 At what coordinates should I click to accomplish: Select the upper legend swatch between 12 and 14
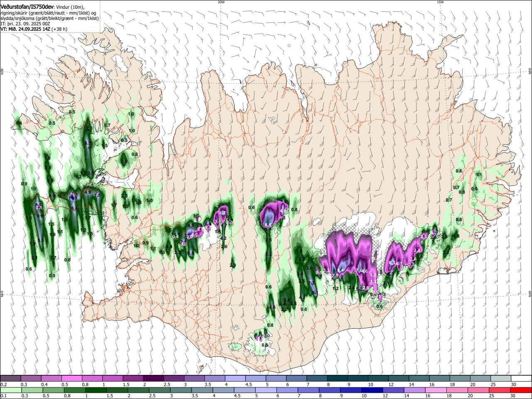[399, 379]
